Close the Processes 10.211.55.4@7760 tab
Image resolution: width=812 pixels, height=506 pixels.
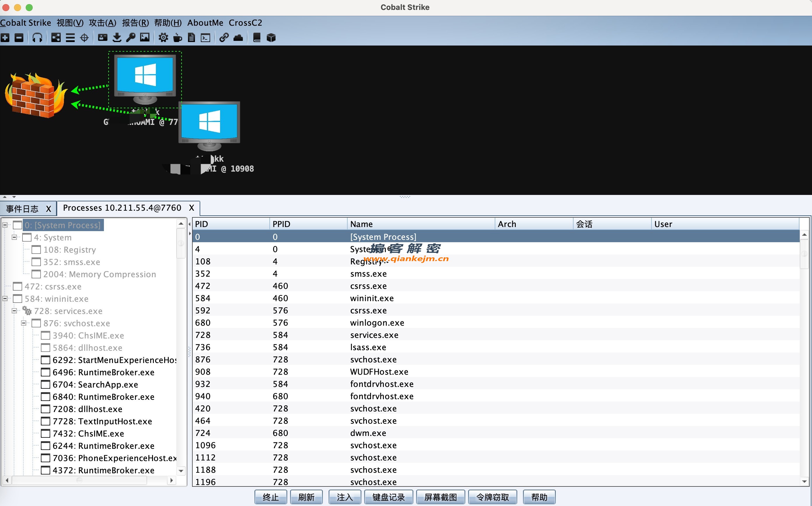[191, 208]
